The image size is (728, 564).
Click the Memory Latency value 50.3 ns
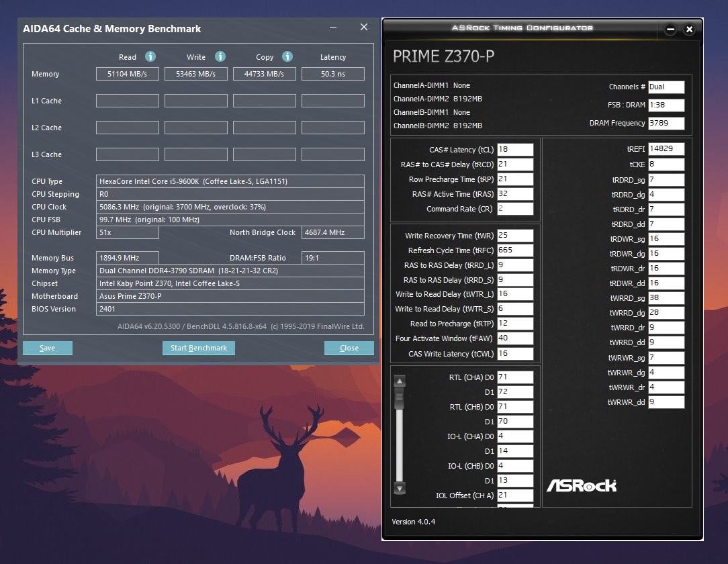[333, 74]
